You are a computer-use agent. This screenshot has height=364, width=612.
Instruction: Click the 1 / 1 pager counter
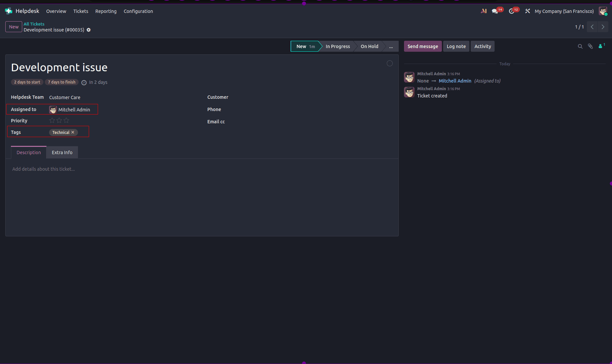pyautogui.click(x=579, y=27)
